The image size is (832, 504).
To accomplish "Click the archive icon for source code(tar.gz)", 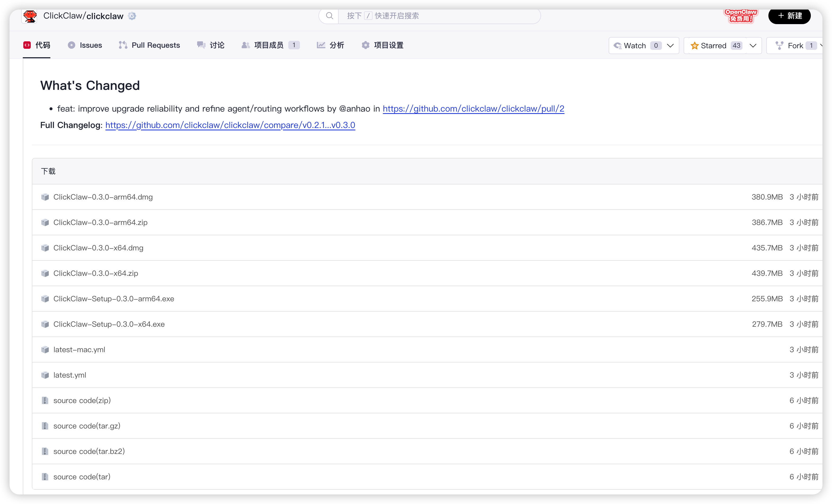I will pyautogui.click(x=45, y=426).
